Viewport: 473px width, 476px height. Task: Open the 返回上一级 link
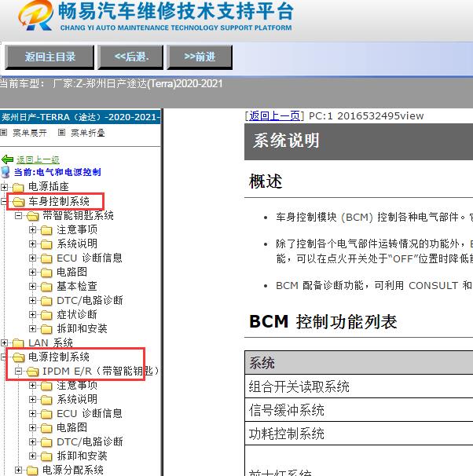(38, 159)
